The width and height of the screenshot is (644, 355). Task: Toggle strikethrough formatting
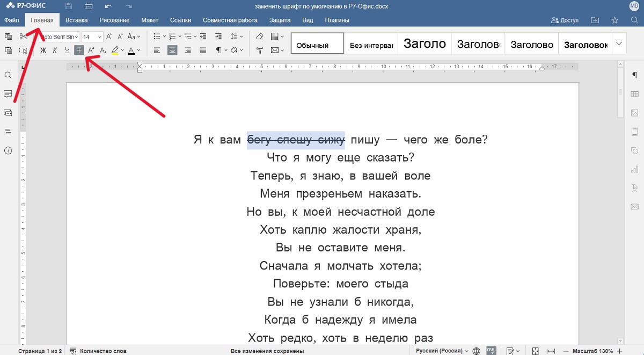point(79,50)
